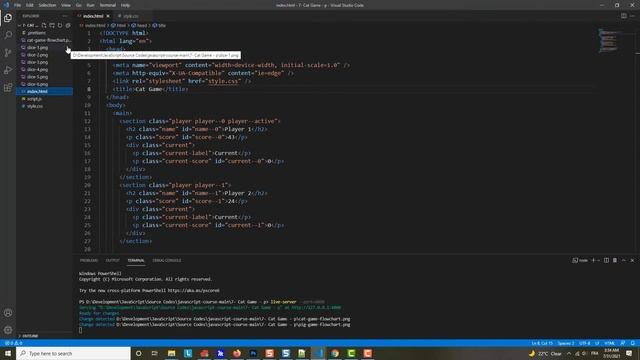The height and width of the screenshot is (360, 640).
Task: Open the terminal shell selector dropdown
Action: coord(580,260)
